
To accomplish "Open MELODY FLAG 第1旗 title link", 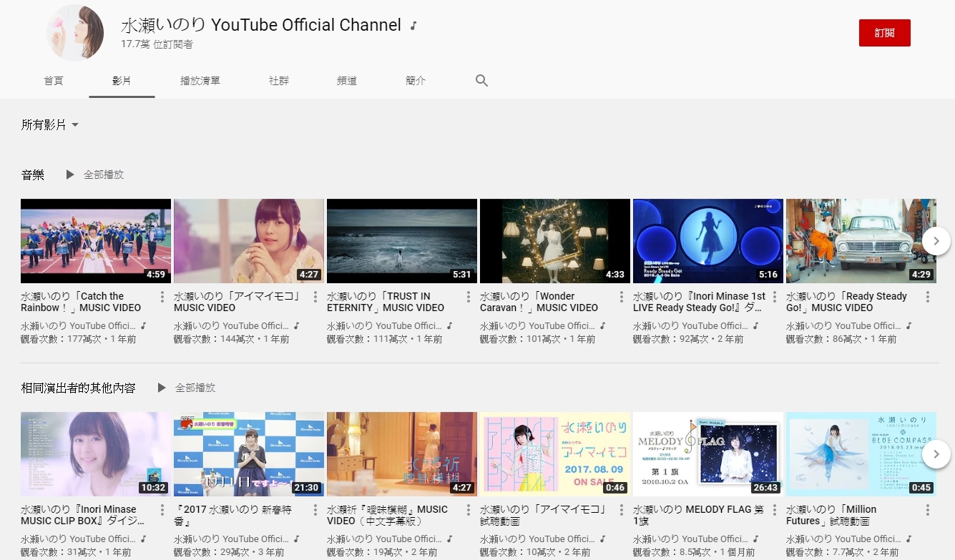I will click(698, 515).
